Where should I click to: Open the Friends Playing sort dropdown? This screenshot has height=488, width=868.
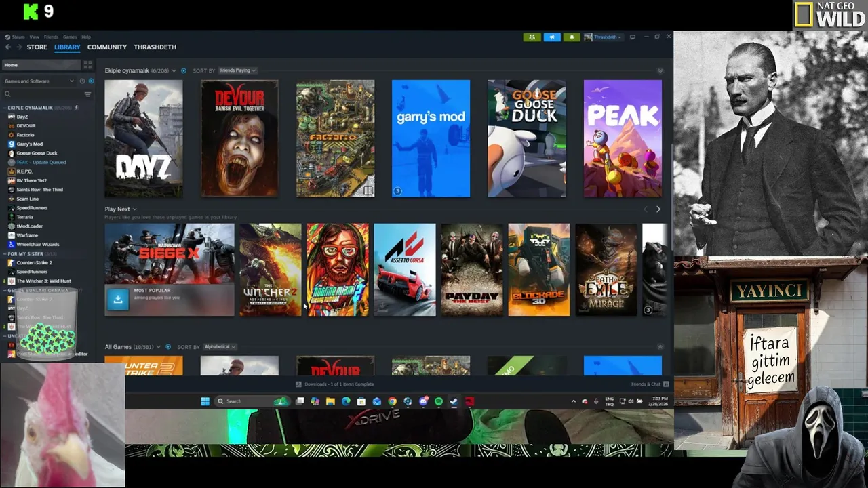237,70
